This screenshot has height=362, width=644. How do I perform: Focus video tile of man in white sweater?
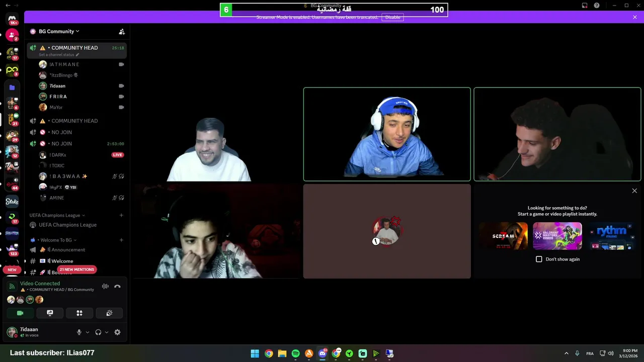[217, 134]
